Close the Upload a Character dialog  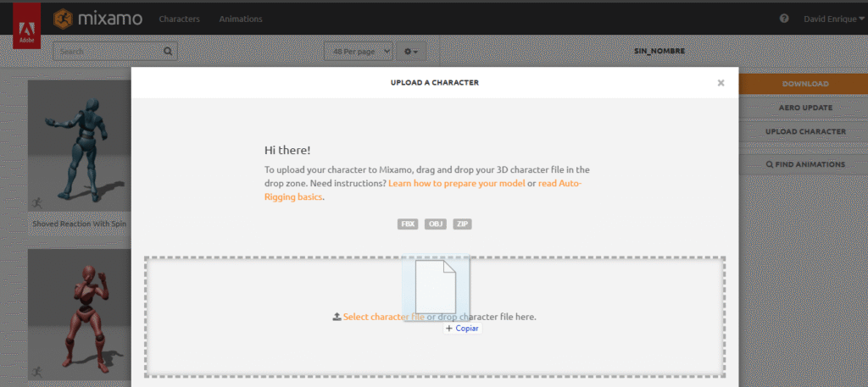pos(721,83)
